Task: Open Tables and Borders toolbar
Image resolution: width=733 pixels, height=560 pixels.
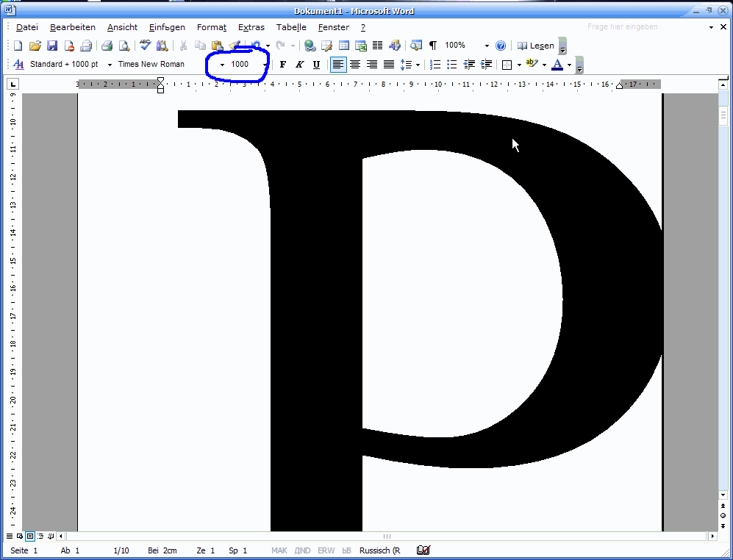Action: point(326,46)
